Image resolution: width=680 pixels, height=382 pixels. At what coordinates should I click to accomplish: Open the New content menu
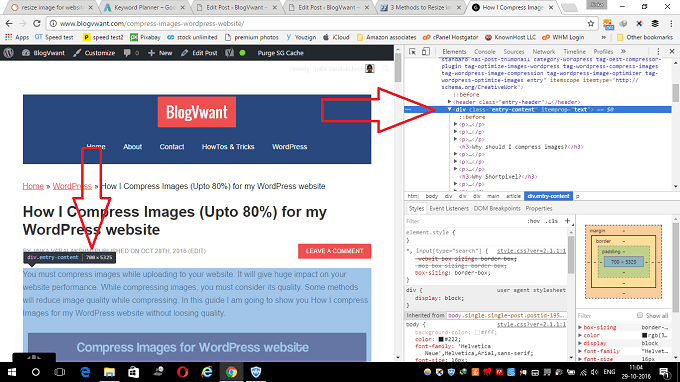160,53
